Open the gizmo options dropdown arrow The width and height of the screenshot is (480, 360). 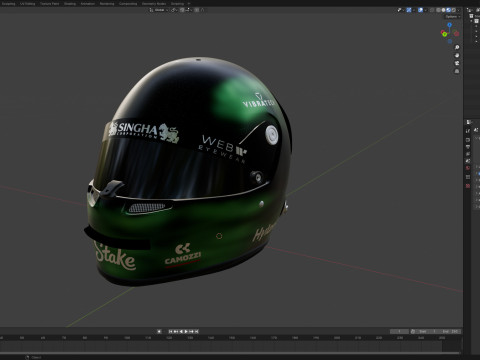tap(414, 10)
